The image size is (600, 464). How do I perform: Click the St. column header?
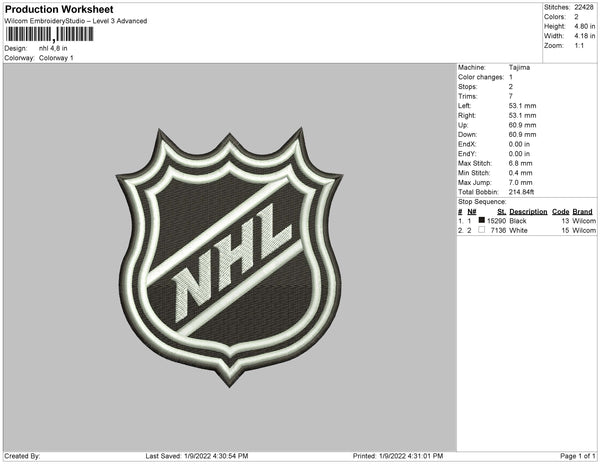502,212
